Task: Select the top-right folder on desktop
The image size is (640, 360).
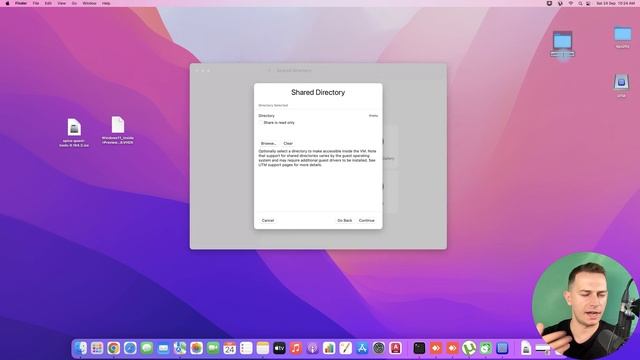Action: tap(622, 38)
